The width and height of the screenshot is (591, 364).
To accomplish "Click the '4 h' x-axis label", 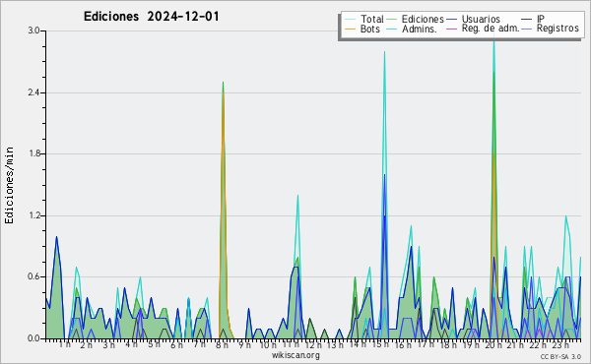I will 131,344.
